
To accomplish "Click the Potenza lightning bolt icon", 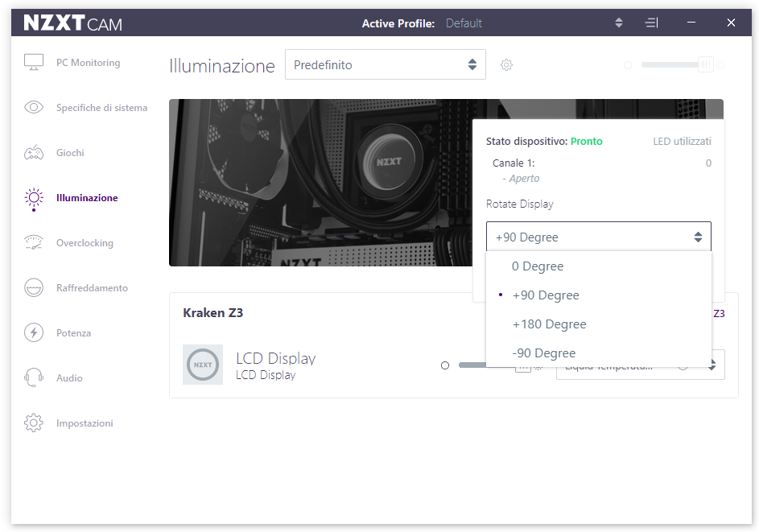I will (33, 332).
